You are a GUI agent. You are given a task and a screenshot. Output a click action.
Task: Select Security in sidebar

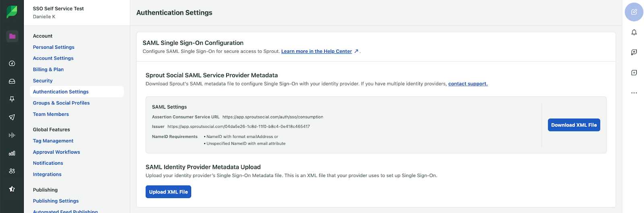[x=43, y=81]
